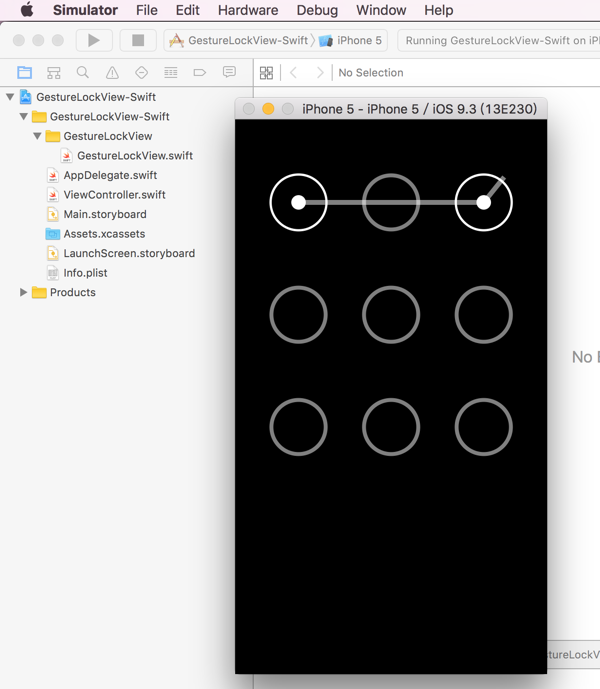
Task: Choose the iPhone 5 destination
Action: pyautogui.click(x=351, y=40)
